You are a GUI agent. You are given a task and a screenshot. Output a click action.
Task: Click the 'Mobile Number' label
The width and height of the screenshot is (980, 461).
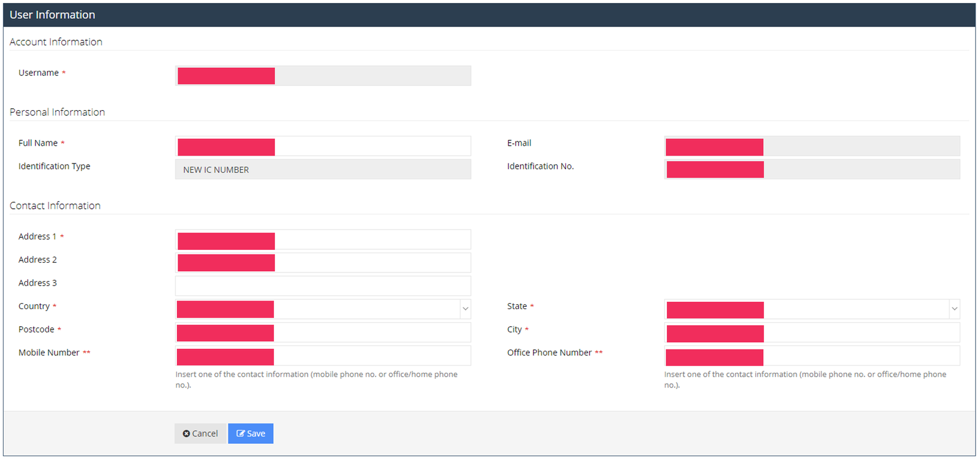pos(49,353)
